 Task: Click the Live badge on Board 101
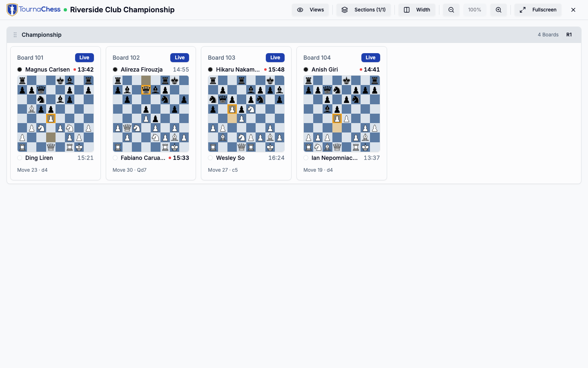85,58
